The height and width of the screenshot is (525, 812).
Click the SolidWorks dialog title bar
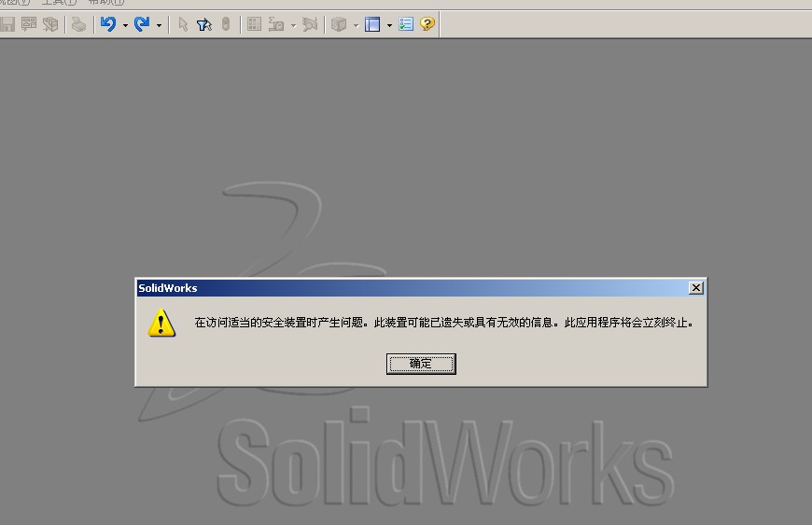421,288
